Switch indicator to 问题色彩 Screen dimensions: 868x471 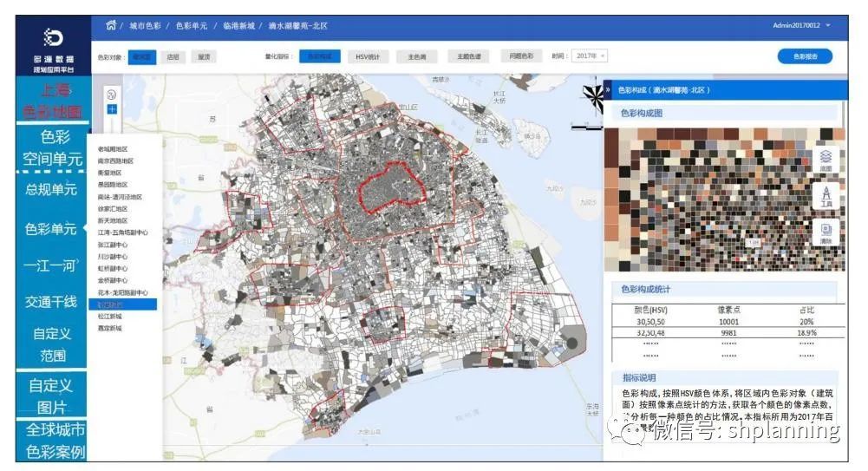(521, 56)
